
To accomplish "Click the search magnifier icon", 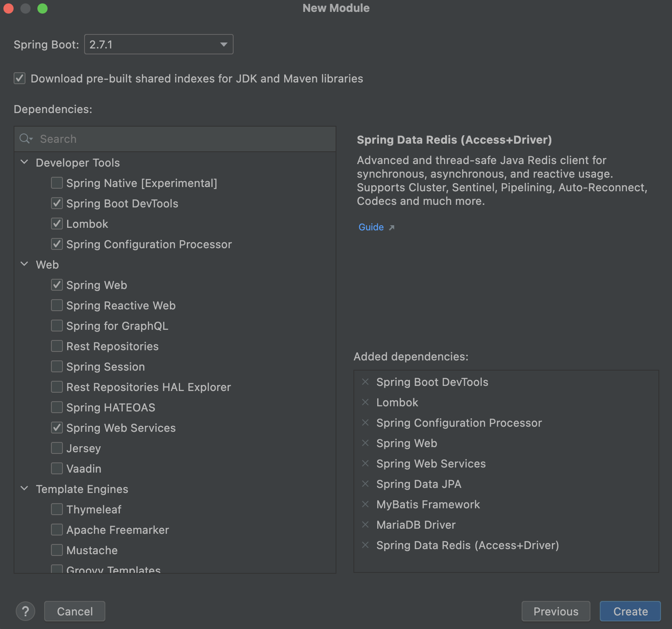I will click(26, 139).
